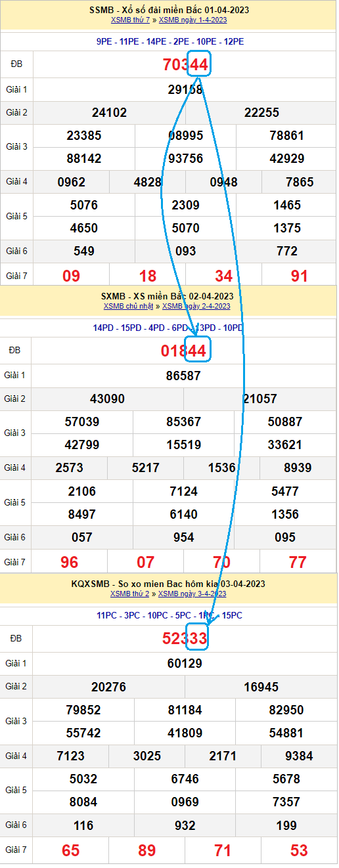Click the second prize result 24102
Image resolution: width=339 pixels, height=868 pixels.
[109, 113]
